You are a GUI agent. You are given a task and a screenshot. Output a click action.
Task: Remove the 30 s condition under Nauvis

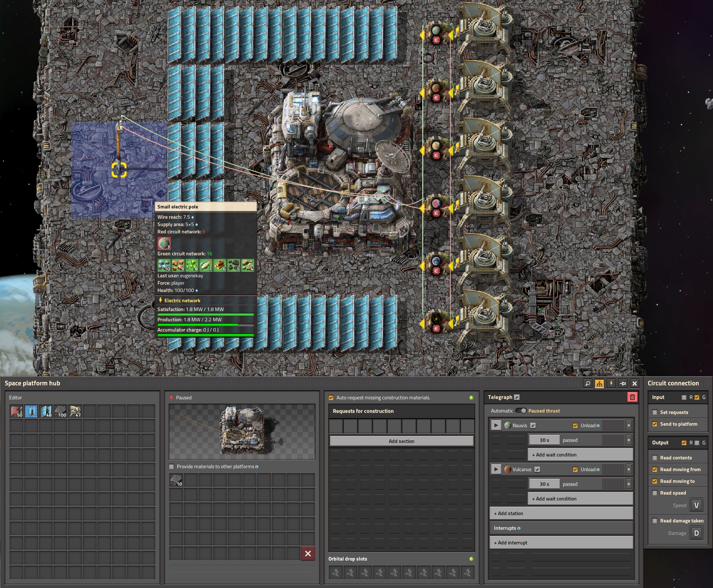(x=629, y=440)
